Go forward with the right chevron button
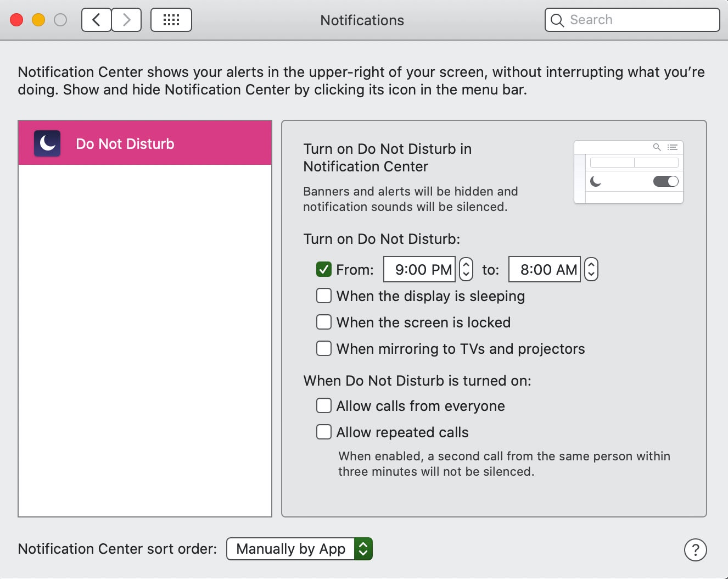 [x=127, y=20]
